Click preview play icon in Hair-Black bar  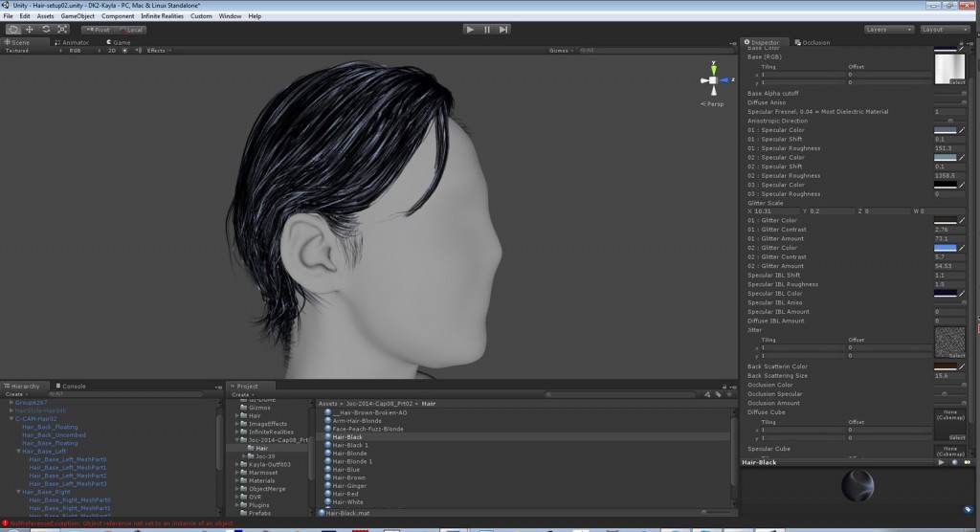[x=942, y=462]
